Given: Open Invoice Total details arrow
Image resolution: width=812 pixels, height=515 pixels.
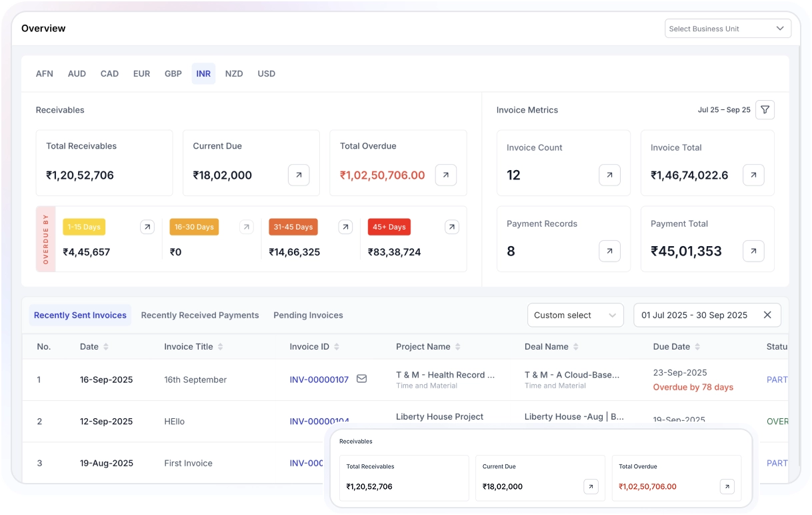Looking at the screenshot, I should [x=753, y=175].
